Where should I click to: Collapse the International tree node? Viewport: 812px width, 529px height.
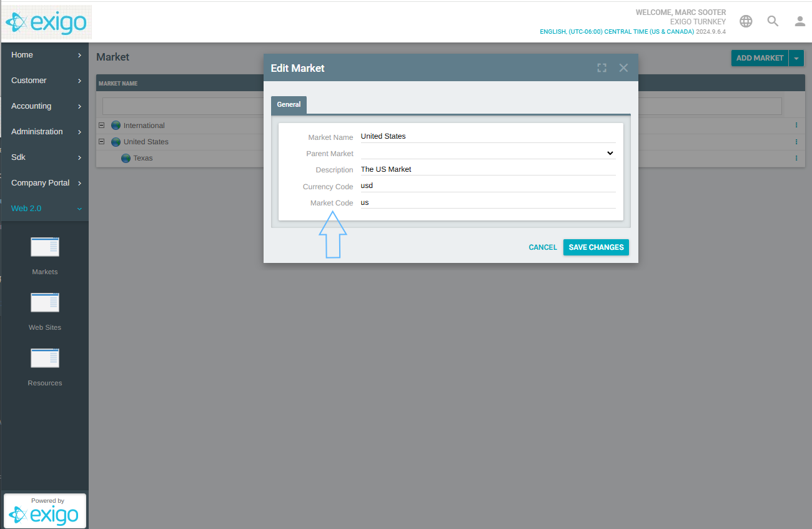(x=102, y=125)
